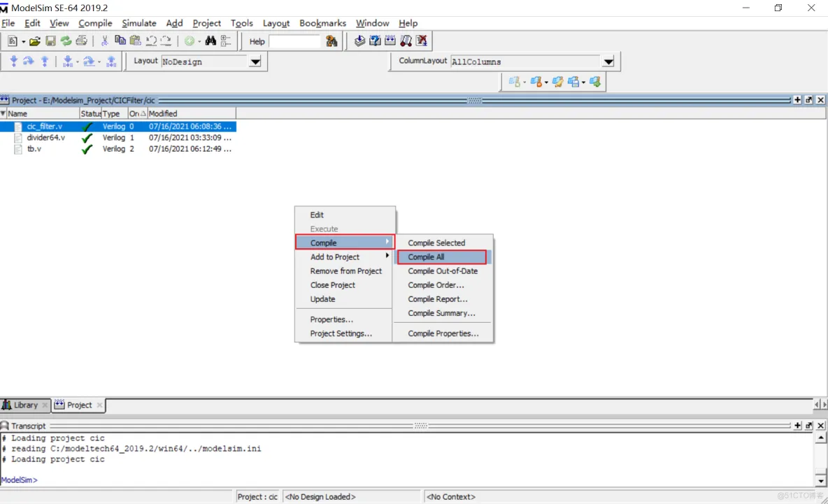This screenshot has height=504, width=828.
Task: Click the binoculars Find icon
Action: (210, 41)
